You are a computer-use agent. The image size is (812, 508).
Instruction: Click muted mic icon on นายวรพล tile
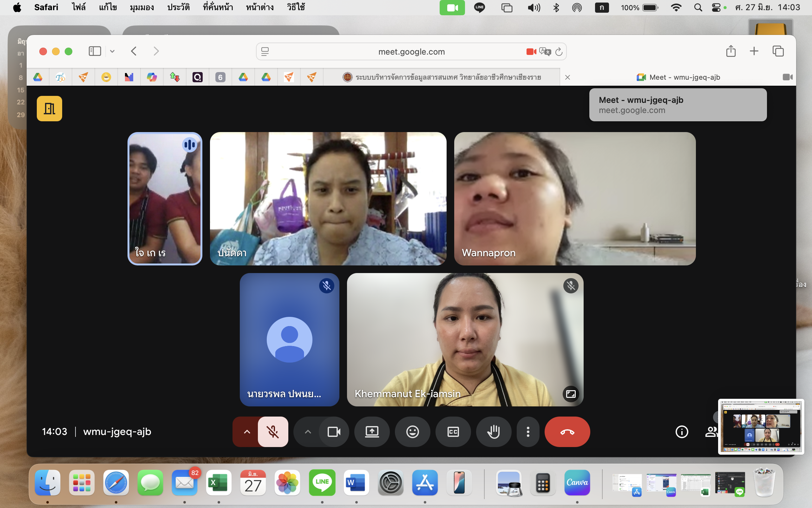[326, 286]
